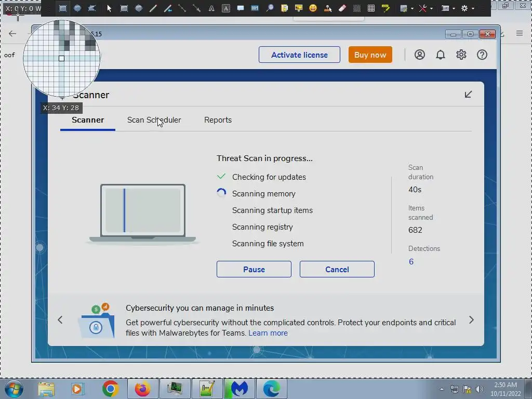
Task: Launch Firefox from the taskbar
Action: 142,389
